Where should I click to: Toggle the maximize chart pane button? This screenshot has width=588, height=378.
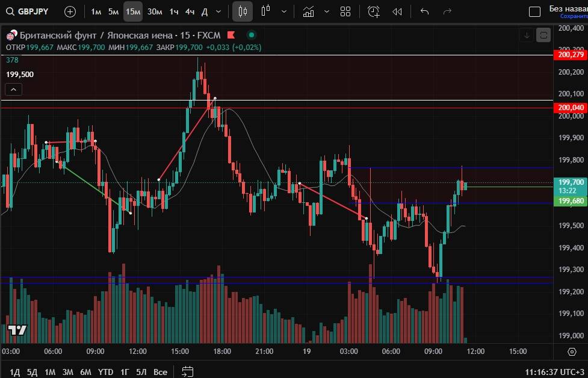[543, 36]
